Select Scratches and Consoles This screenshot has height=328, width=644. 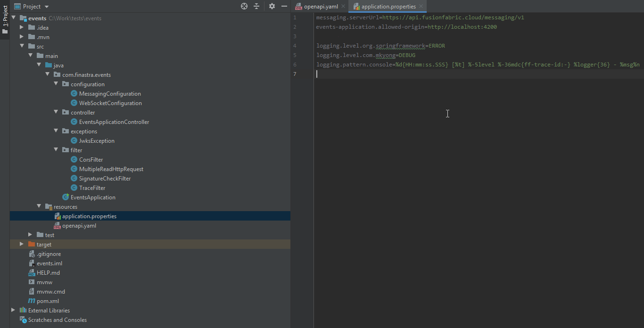(x=58, y=320)
